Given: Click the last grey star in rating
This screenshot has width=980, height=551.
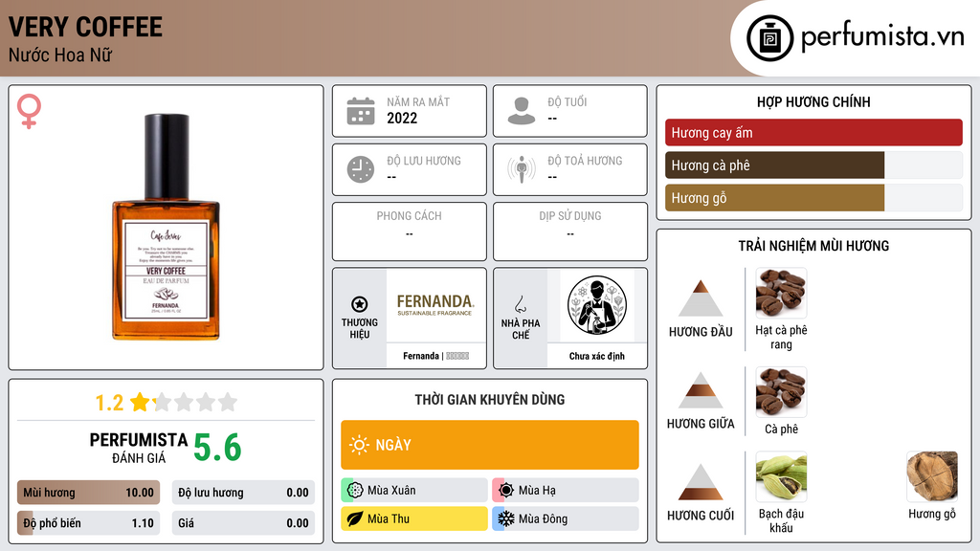Looking at the screenshot, I should [x=228, y=402].
